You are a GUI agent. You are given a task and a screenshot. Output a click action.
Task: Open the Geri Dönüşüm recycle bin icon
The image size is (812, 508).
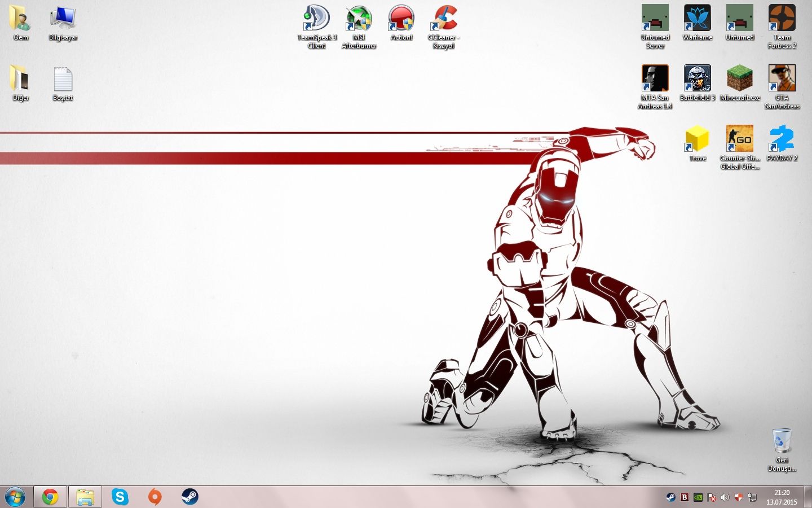pyautogui.click(x=782, y=450)
